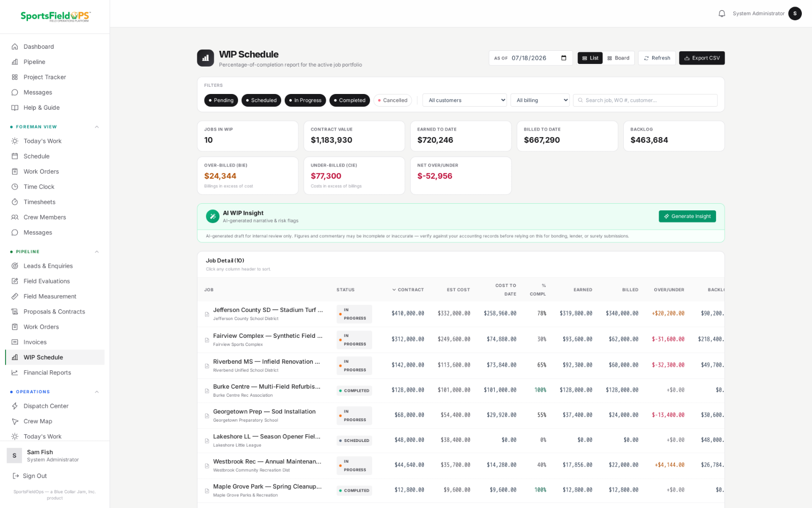
Task: Click document icon for Georgetown Prep job
Action: pos(207,416)
